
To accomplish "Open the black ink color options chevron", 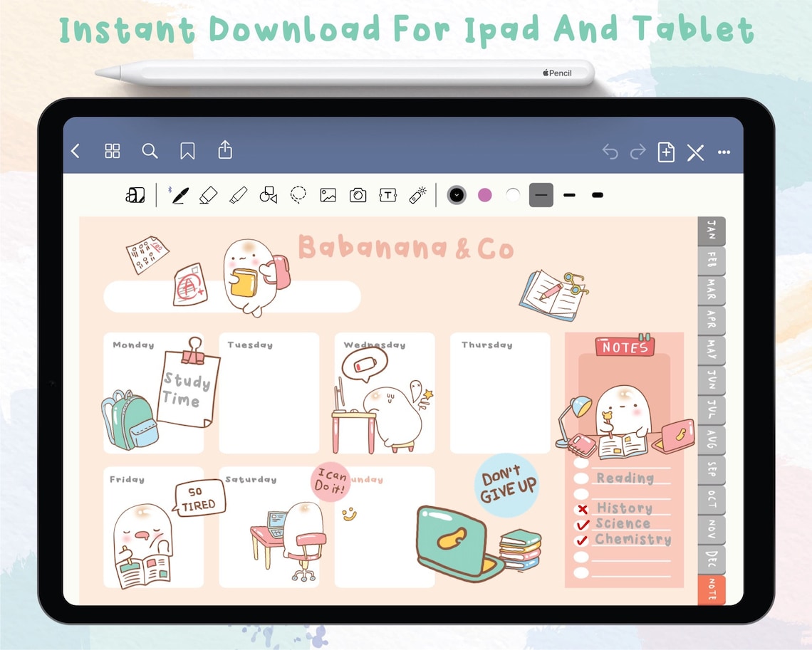I will click(x=456, y=194).
